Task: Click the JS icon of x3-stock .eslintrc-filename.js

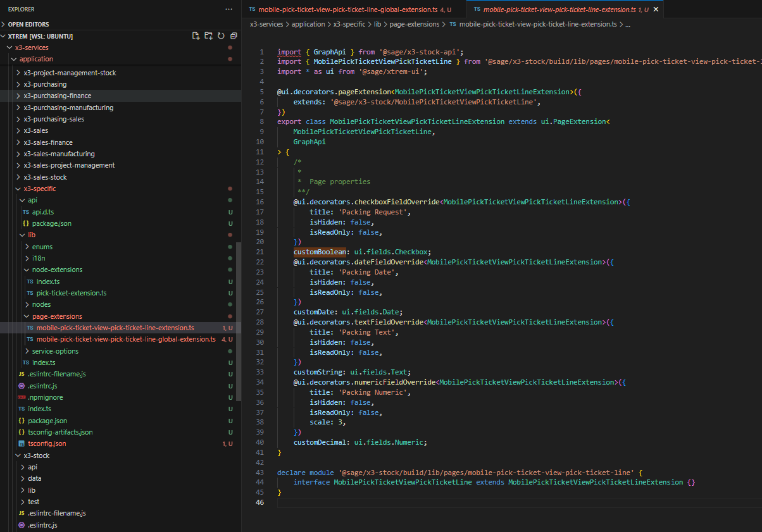Action: pos(22,513)
